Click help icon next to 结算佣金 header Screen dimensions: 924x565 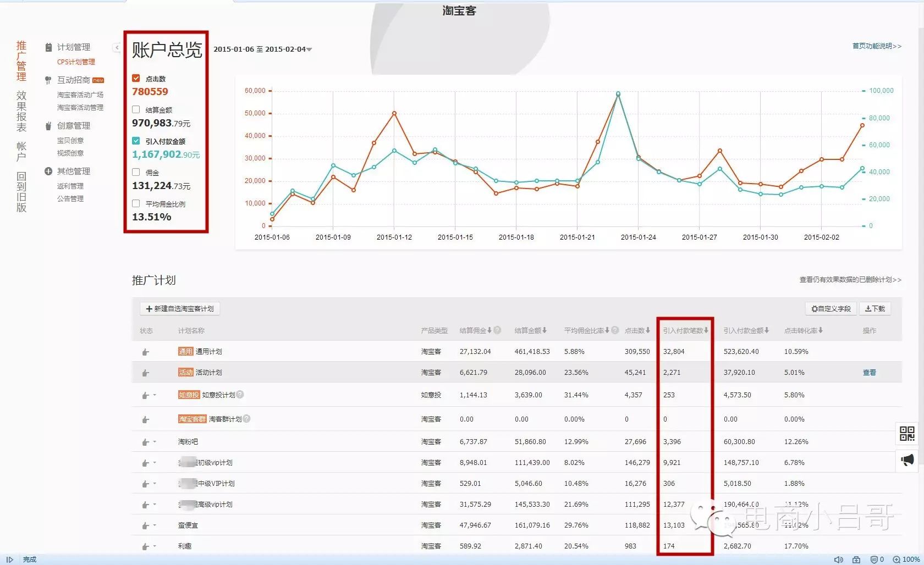tap(497, 330)
